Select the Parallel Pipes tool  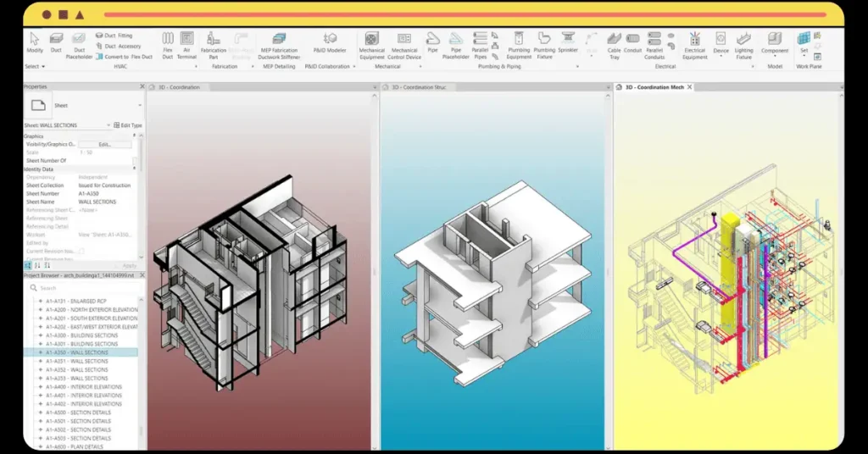(x=480, y=46)
